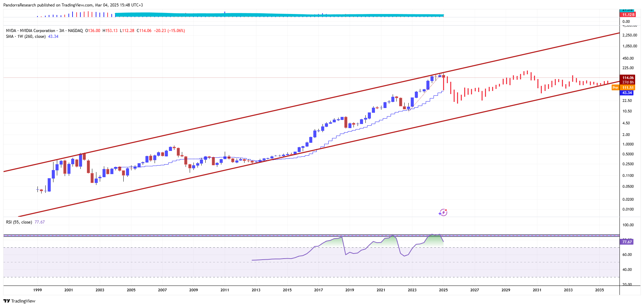Viewport: 644px width, 307px height.
Task: Click the 2023 year label on time axis
Action: point(412,290)
